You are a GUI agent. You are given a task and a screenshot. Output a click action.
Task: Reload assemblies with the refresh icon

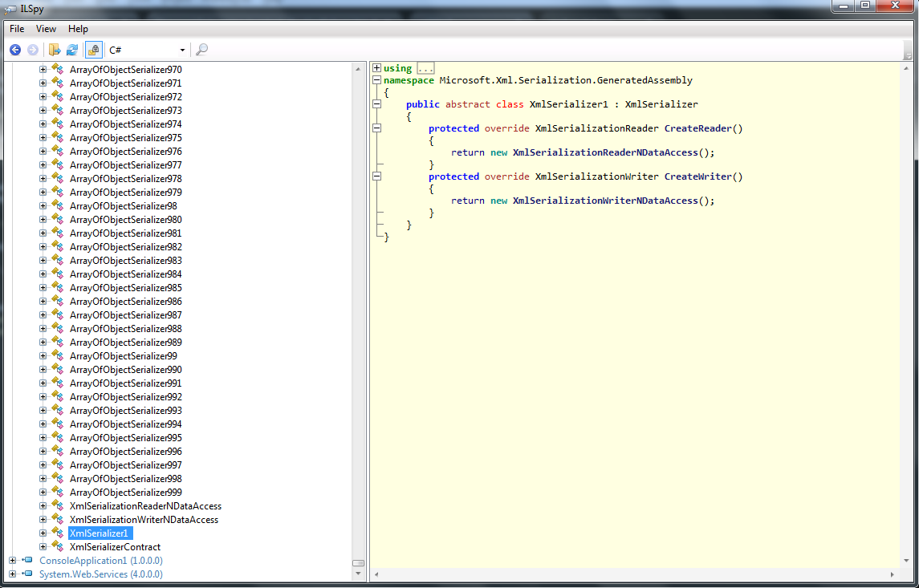point(72,50)
